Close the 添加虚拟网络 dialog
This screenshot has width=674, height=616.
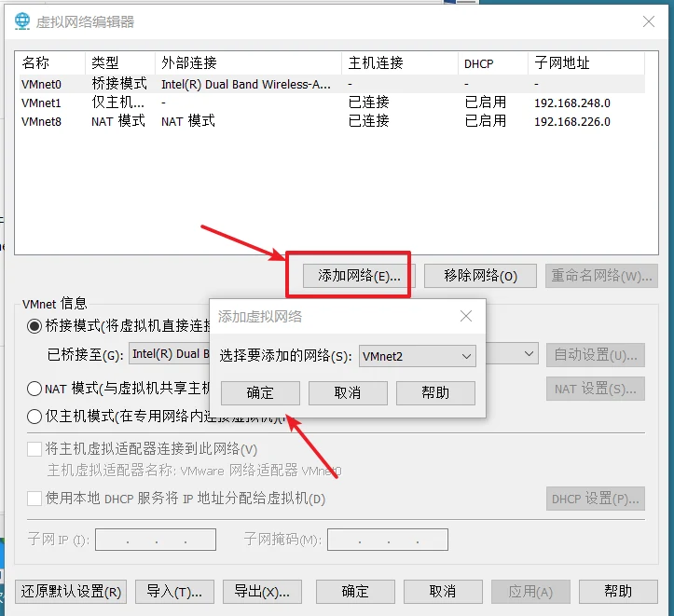tap(466, 316)
